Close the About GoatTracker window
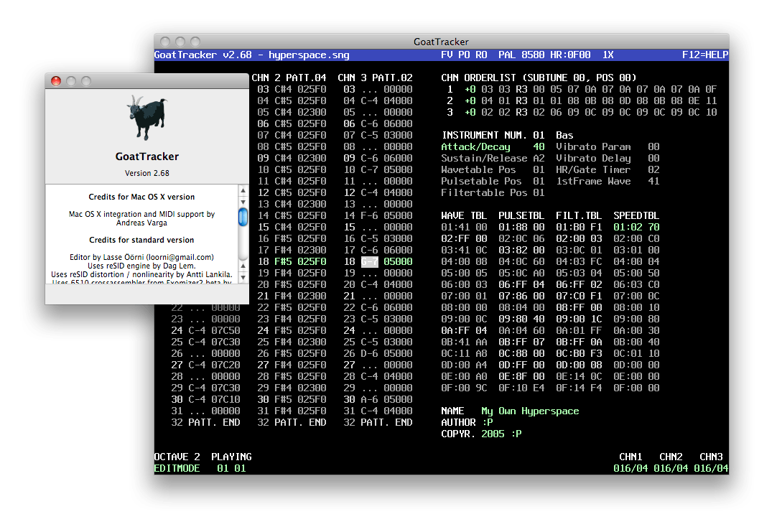This screenshot has width=777, height=532. [56, 81]
